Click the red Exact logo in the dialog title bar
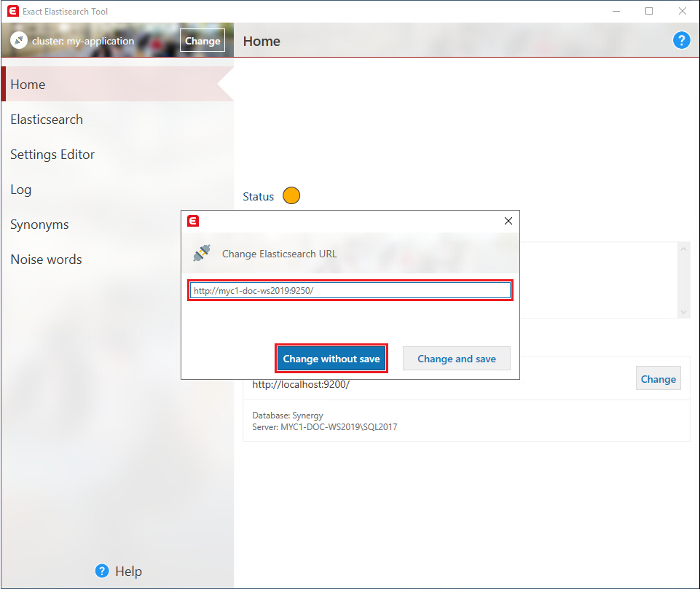Image resolution: width=700 pixels, height=589 pixels. coord(193,221)
